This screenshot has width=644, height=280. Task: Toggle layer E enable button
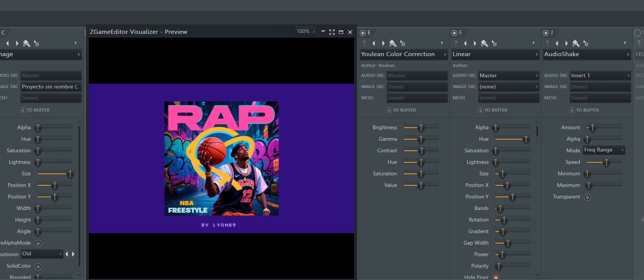(x=363, y=33)
